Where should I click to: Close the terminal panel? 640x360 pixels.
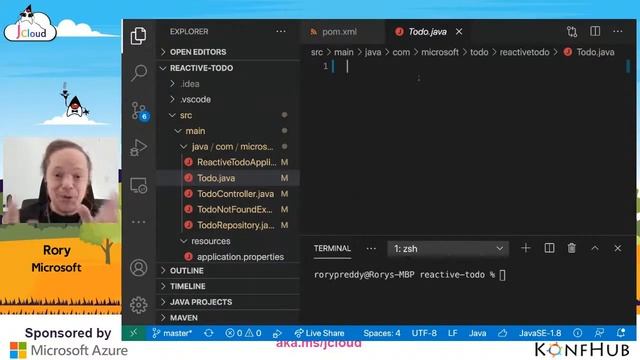[x=618, y=248]
